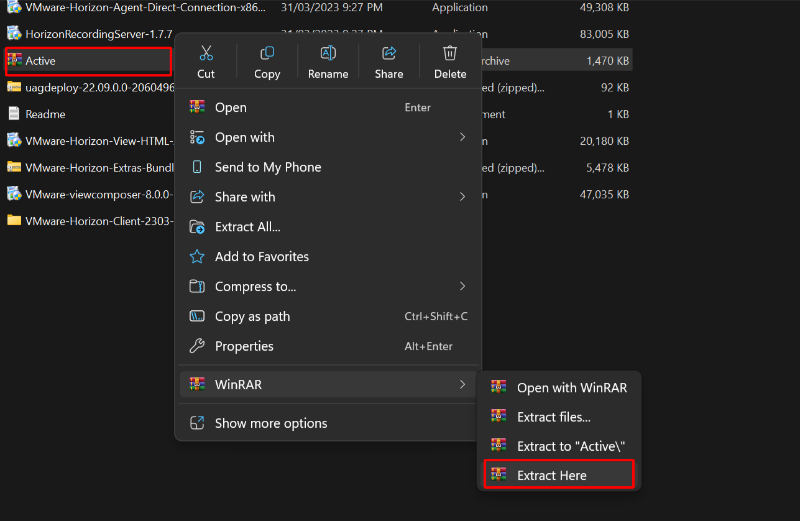Select Extract files... option

pyautogui.click(x=553, y=416)
